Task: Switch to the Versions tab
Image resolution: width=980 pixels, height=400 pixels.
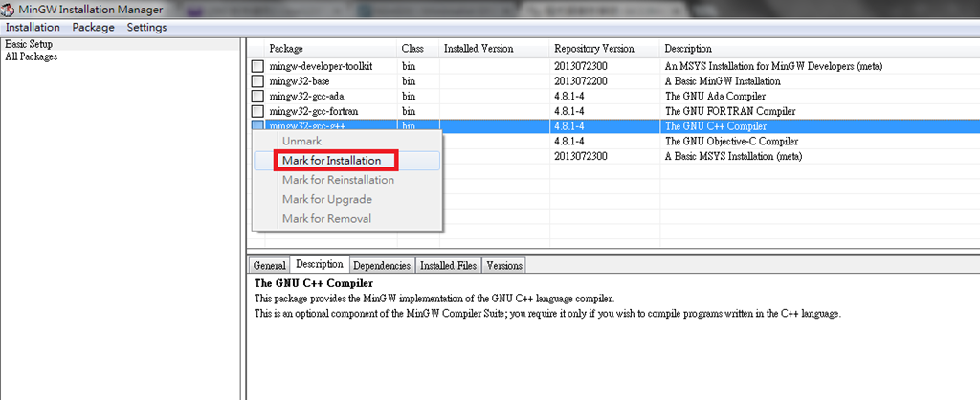Action: (503, 266)
